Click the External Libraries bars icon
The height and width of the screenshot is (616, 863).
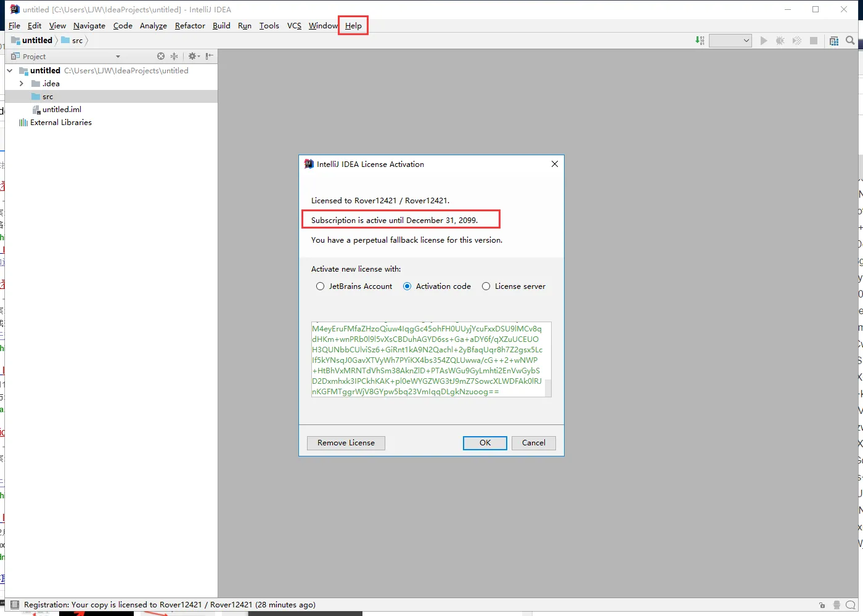(23, 123)
